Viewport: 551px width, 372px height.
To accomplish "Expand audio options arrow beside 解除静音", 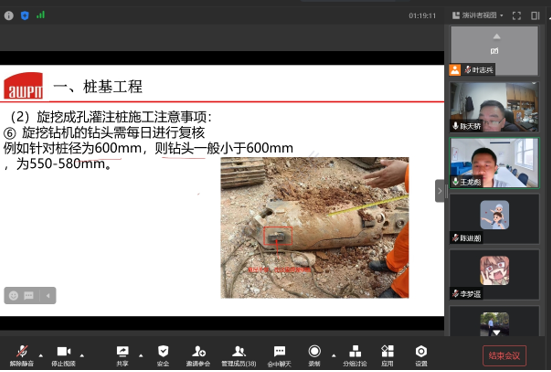I will tap(41, 355).
